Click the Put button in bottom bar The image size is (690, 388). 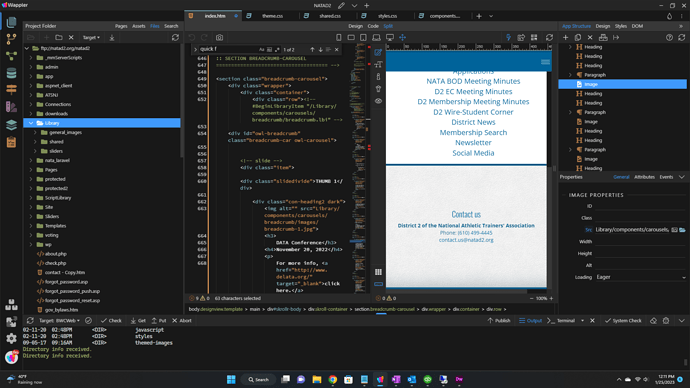coord(159,321)
